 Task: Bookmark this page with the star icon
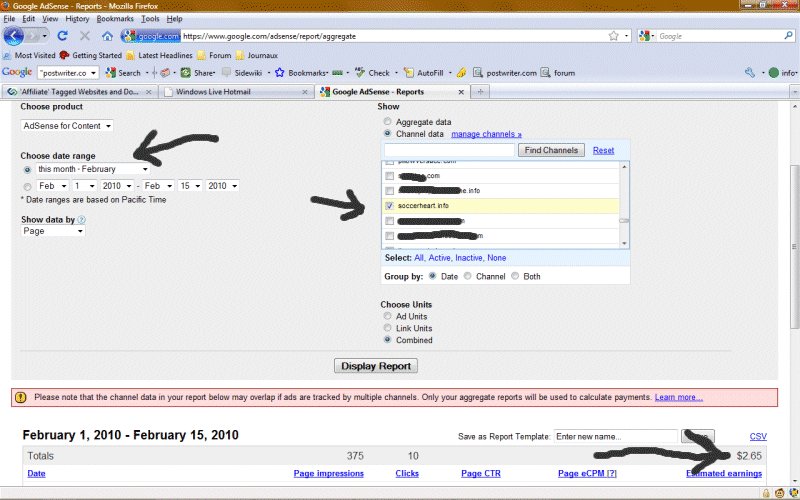613,36
